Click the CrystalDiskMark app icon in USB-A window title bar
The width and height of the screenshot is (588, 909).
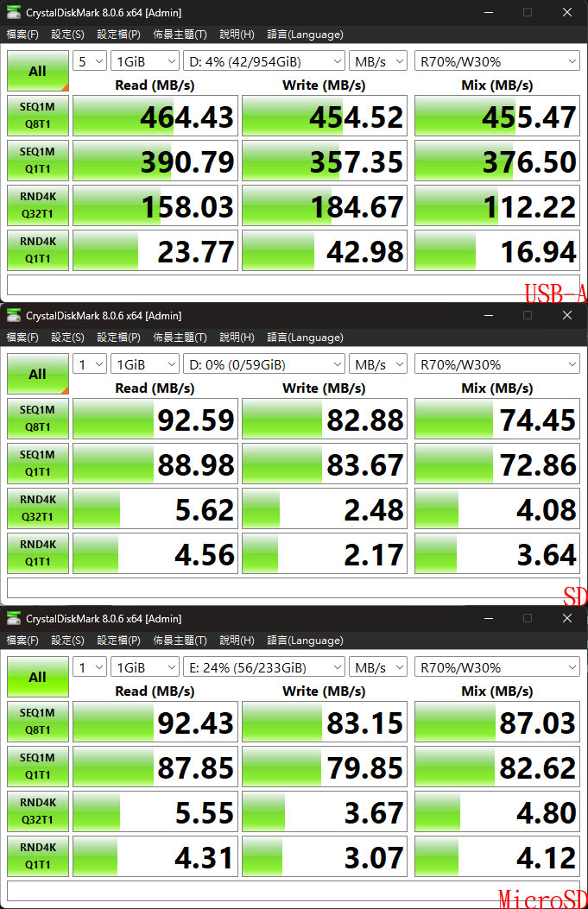click(13, 12)
